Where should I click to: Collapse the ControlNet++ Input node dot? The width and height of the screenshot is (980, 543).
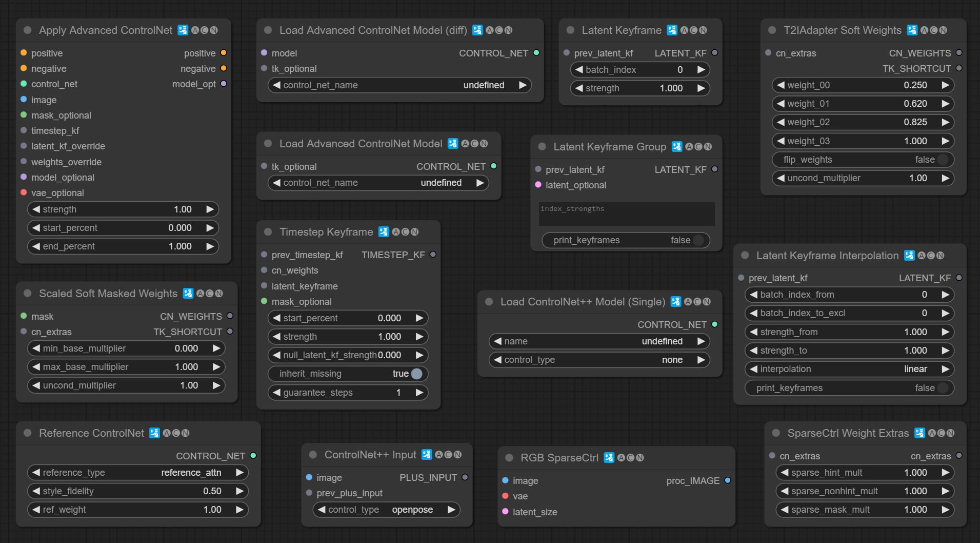(x=313, y=455)
